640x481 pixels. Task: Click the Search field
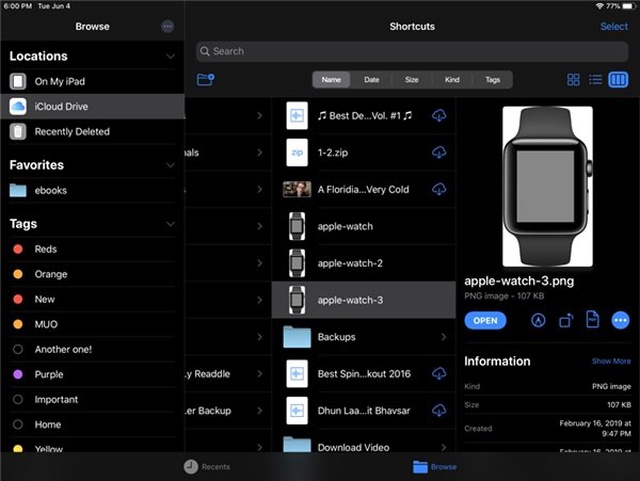pos(412,51)
